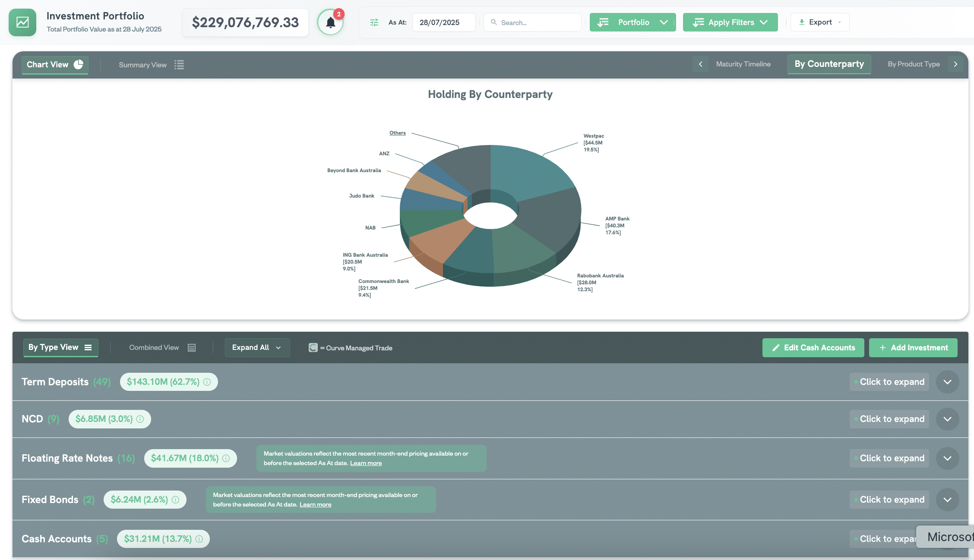Click Fixed Bonds Click to expand button
The width and height of the screenshot is (974, 560).
[x=889, y=500]
